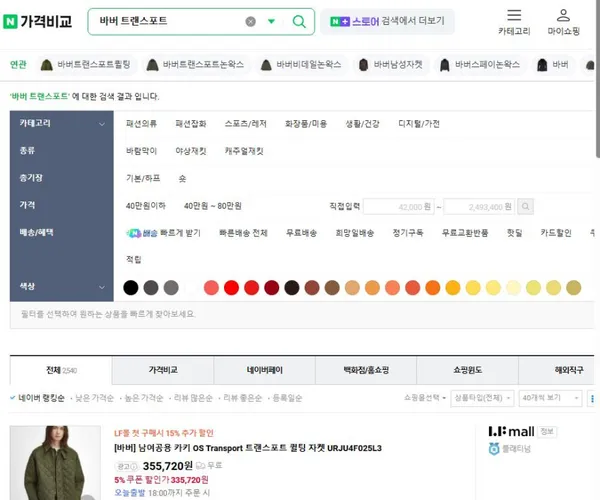Filter by category 패션잡화
The width and height of the screenshot is (600, 500).
[x=191, y=124]
